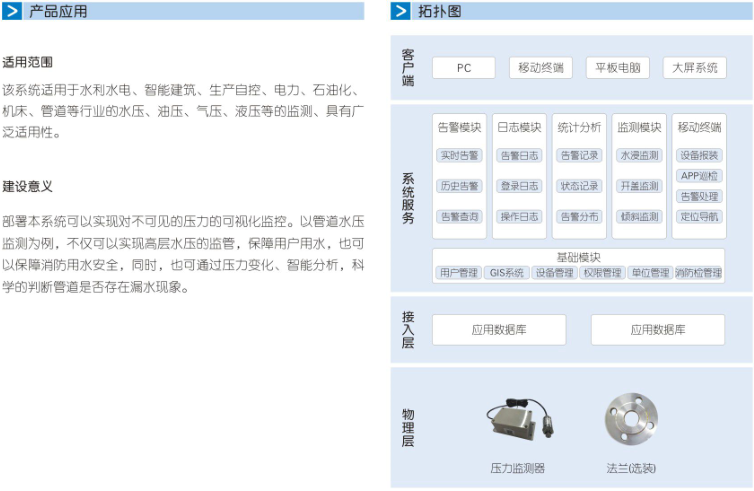Click the 设备报装 item
754x491 pixels.
pyautogui.click(x=699, y=155)
